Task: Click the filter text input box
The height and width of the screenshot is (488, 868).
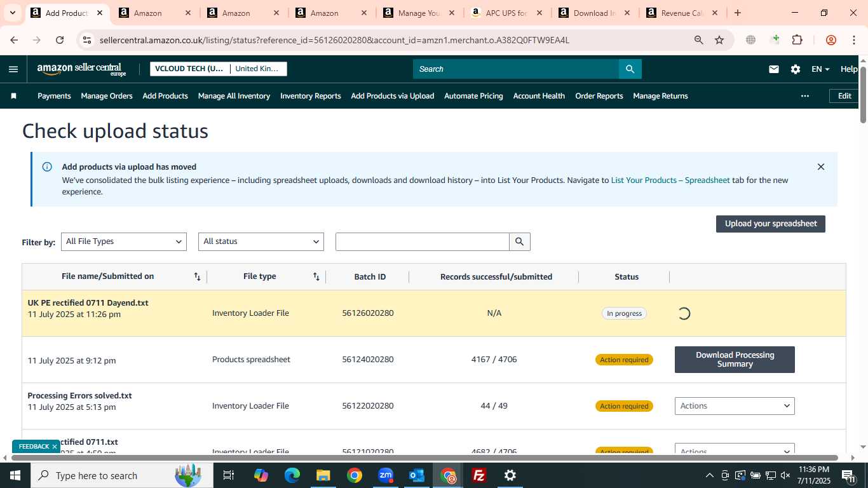Action: coord(423,241)
